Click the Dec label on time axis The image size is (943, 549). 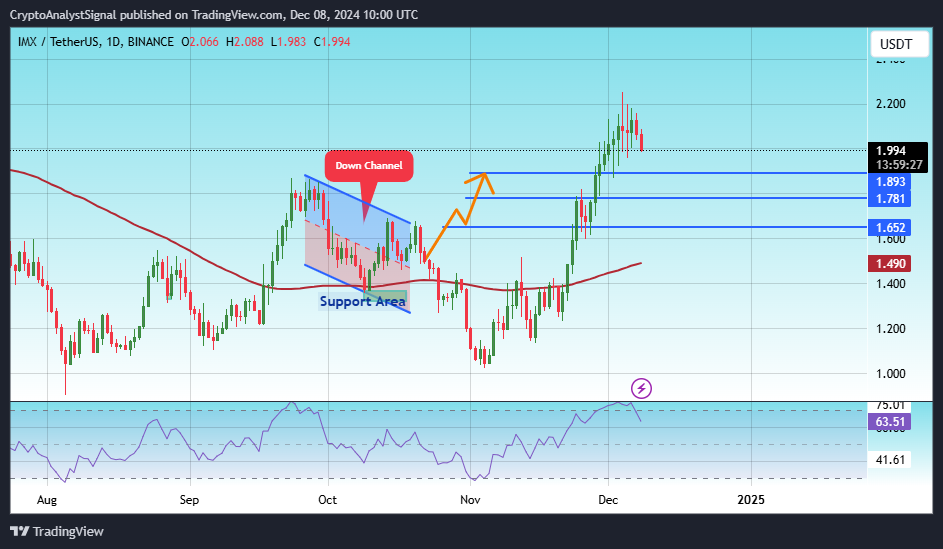[608, 500]
